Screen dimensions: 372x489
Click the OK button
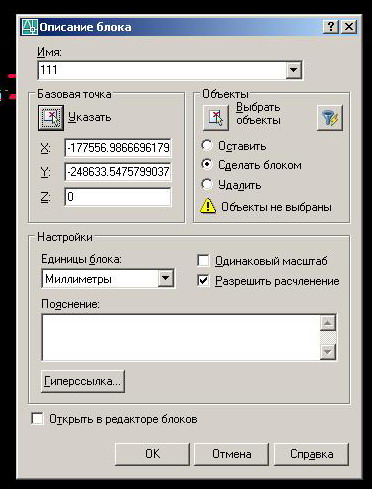152,454
